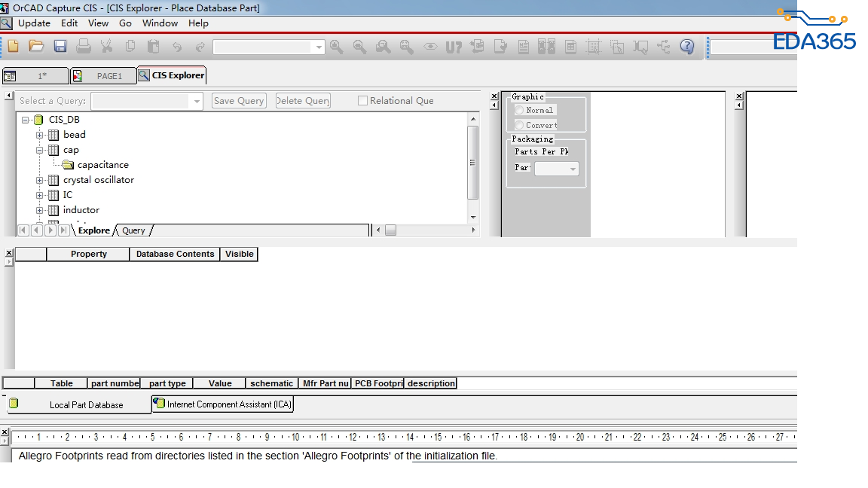Save with the floppy disk icon
Viewport: 868px width, 488px height.
[60, 47]
